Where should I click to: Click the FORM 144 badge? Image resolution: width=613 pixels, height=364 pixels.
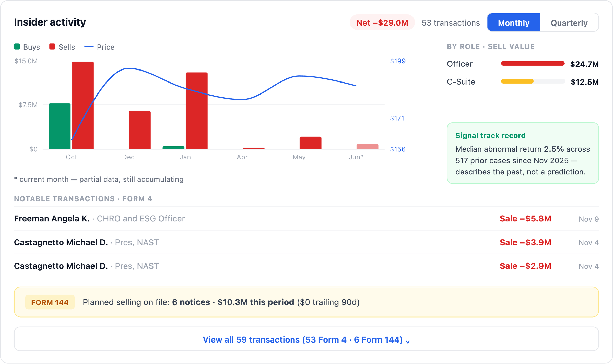[50, 302]
